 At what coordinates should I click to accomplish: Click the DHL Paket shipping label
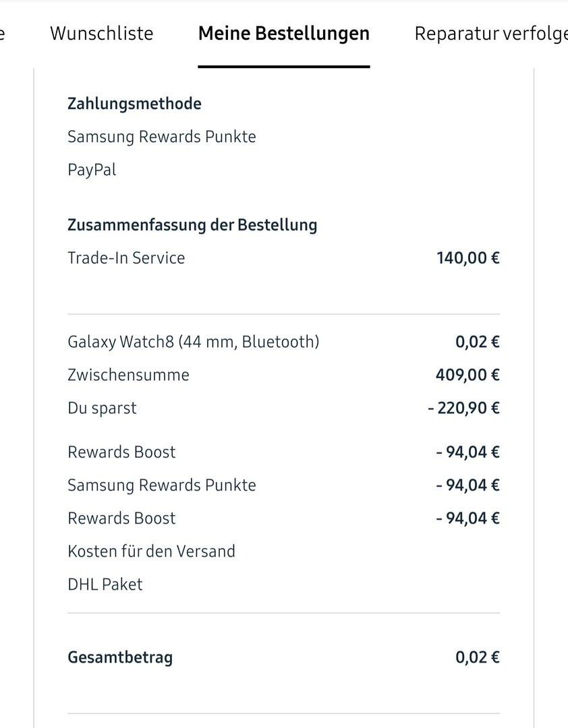point(105,584)
